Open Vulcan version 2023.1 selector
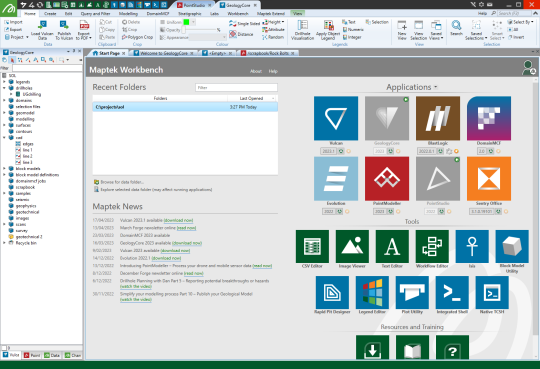 (328, 151)
